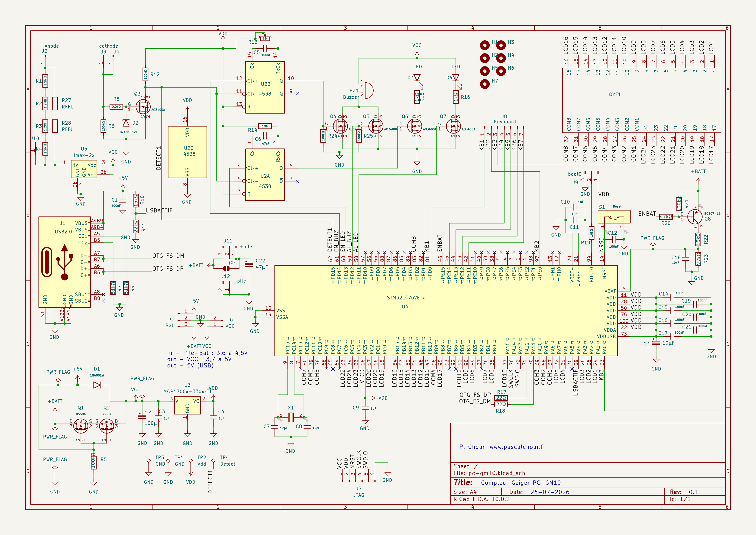
Task: Select the Q5 MOSFET symbol
Action: [x=376, y=126]
